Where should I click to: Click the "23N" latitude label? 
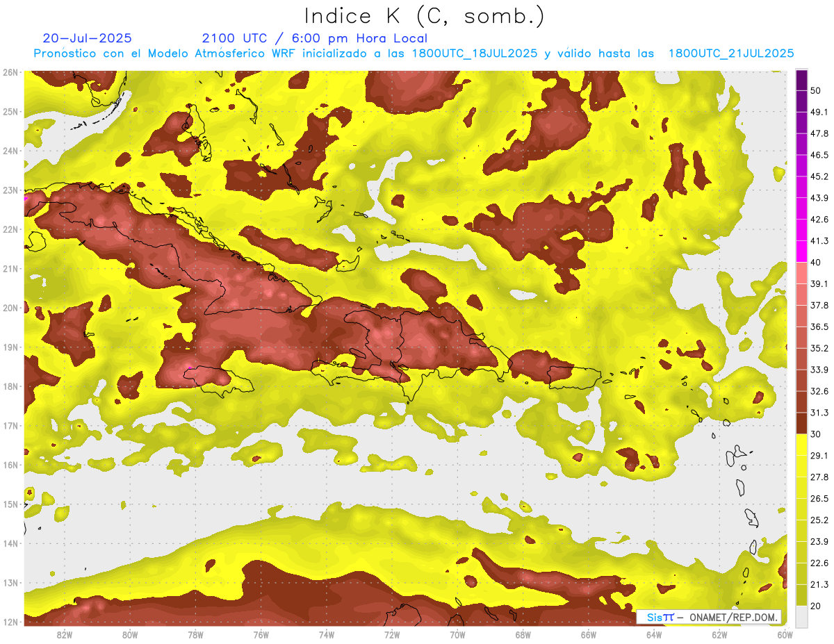point(10,190)
